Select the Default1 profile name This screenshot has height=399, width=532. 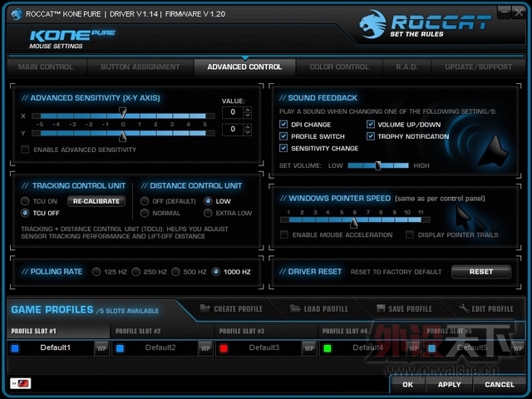pyautogui.click(x=56, y=347)
